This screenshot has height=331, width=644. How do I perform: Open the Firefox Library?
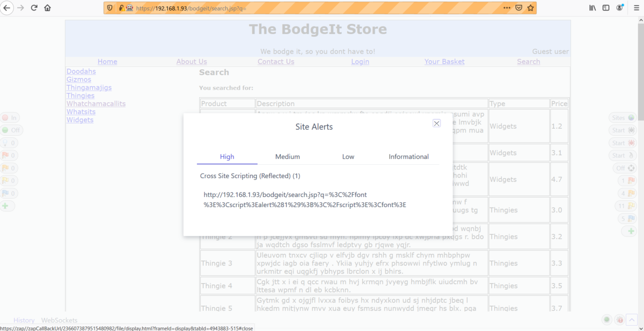(x=593, y=8)
